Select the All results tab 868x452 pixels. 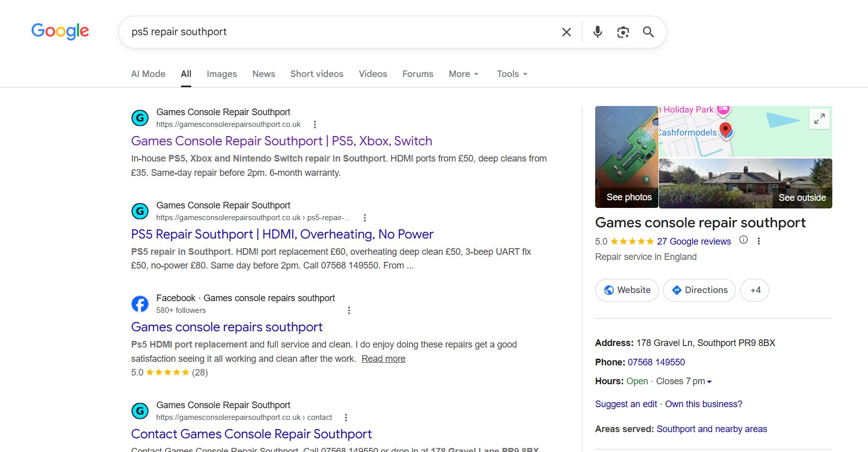[x=186, y=74]
